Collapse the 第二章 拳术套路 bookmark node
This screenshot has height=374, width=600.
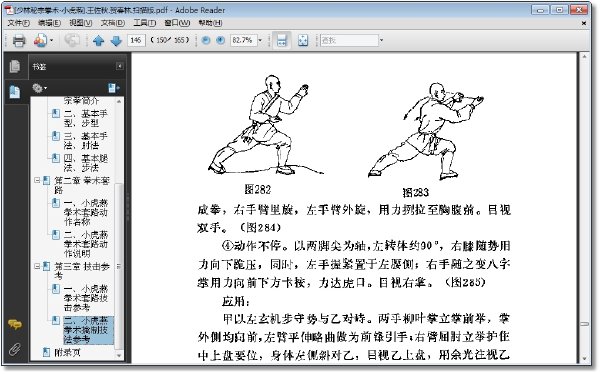point(37,180)
